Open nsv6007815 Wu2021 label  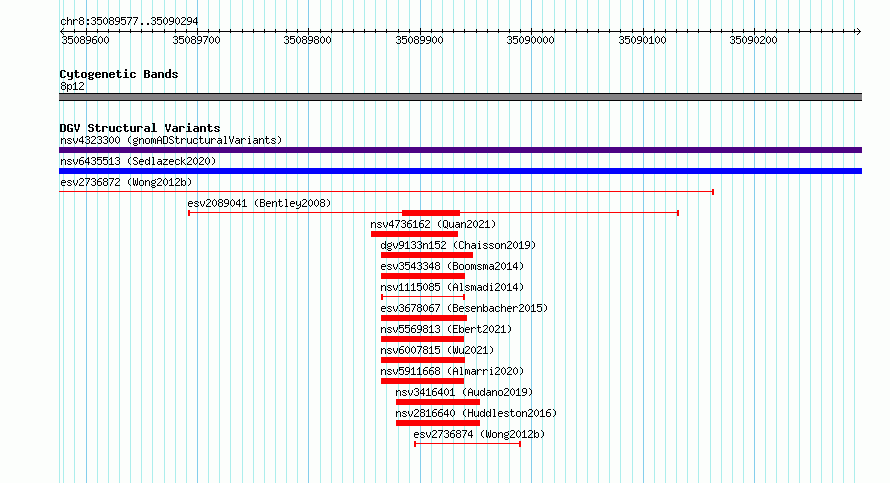tap(437, 350)
